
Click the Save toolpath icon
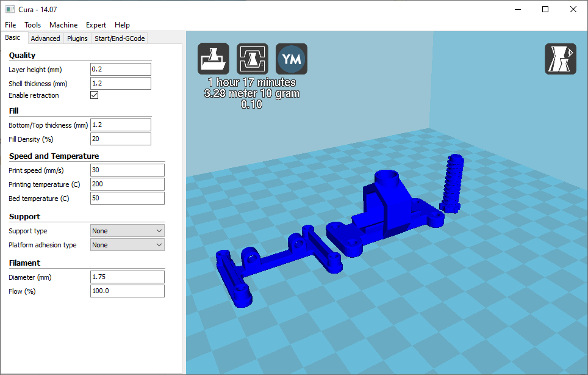(253, 59)
